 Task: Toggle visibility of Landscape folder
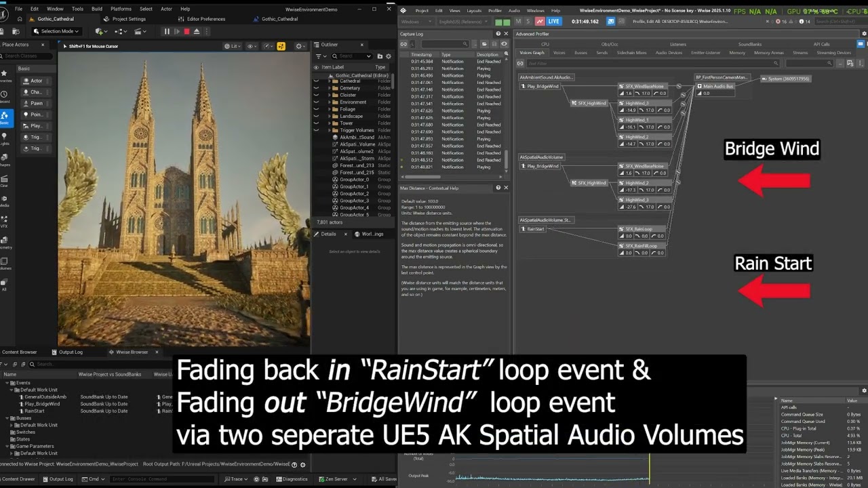pos(316,116)
